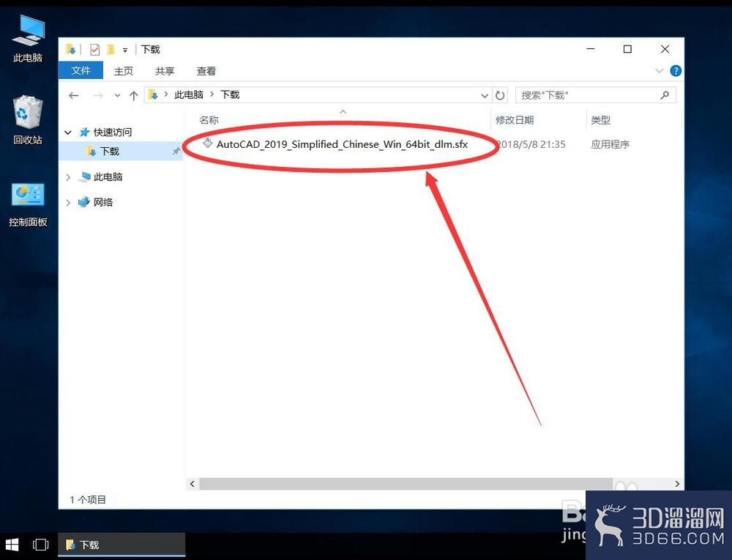Switch to the 共享 ribbon tab
732x560 pixels.
coord(164,71)
